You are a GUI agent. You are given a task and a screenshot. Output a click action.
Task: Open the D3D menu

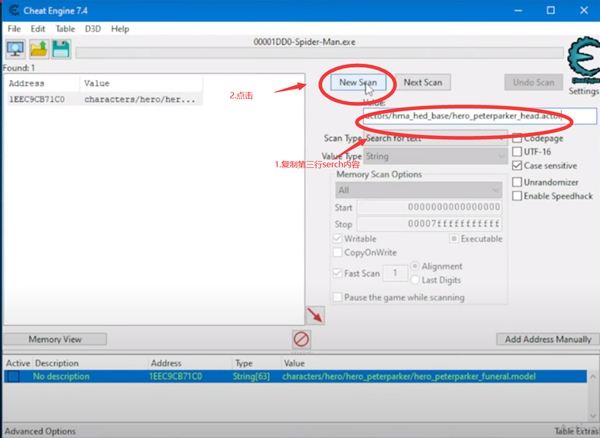pyautogui.click(x=93, y=29)
